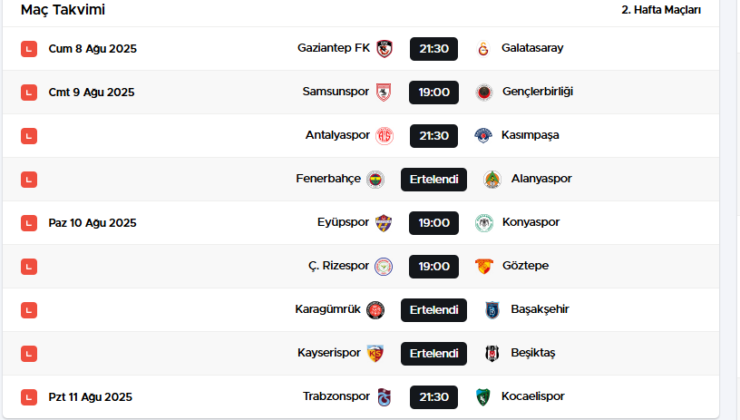Screen dimensions: 740x420
Task: Open the 21:30 Gaziantep FK–Galatasaray match
Action: (433, 49)
